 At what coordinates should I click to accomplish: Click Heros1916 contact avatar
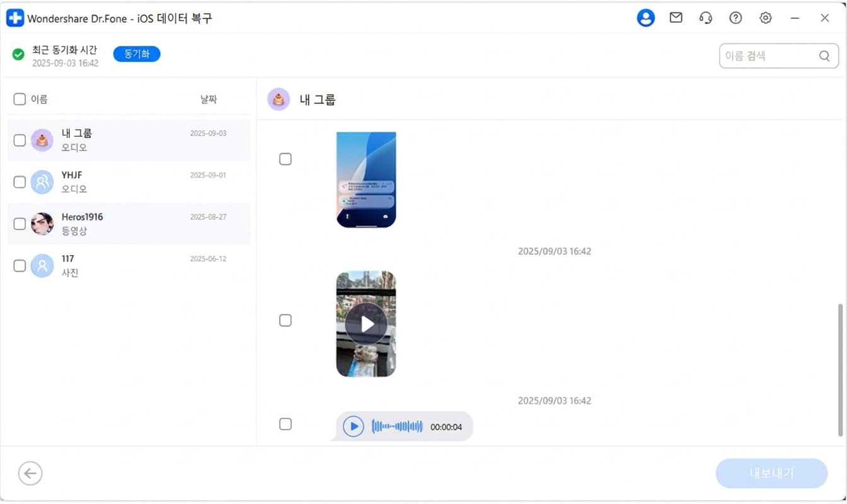coord(42,224)
